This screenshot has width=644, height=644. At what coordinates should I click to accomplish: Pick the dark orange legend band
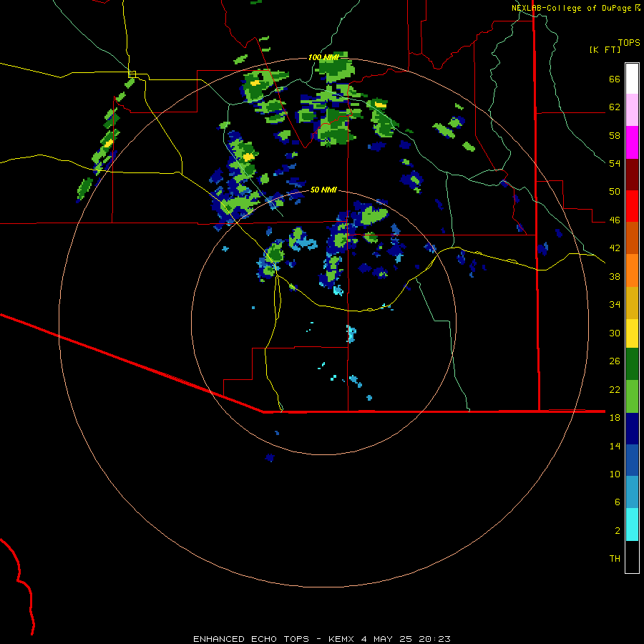tap(632, 238)
